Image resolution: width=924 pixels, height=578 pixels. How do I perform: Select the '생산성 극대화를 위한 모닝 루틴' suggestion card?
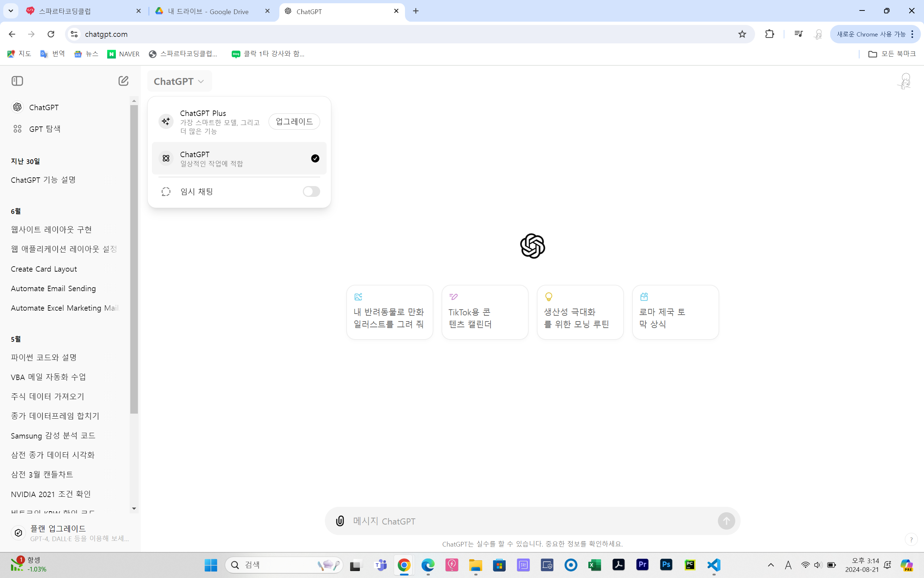580,312
